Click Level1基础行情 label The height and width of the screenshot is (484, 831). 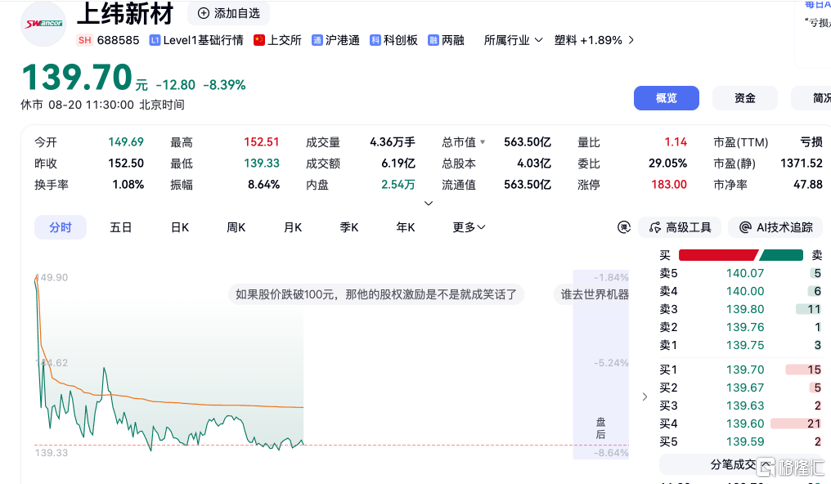203,40
